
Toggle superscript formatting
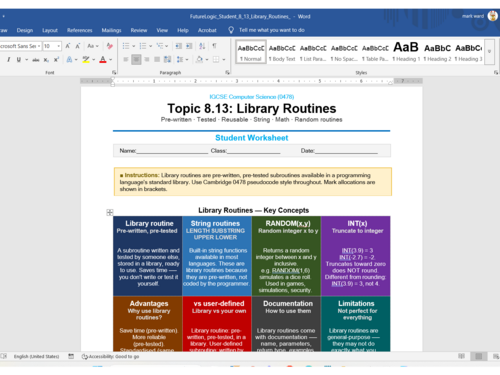click(56, 60)
